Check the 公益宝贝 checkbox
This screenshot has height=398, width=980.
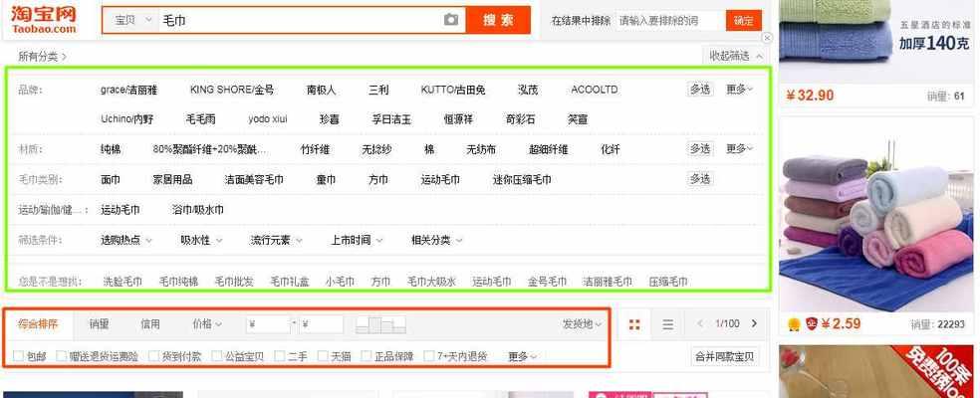[x=217, y=356]
